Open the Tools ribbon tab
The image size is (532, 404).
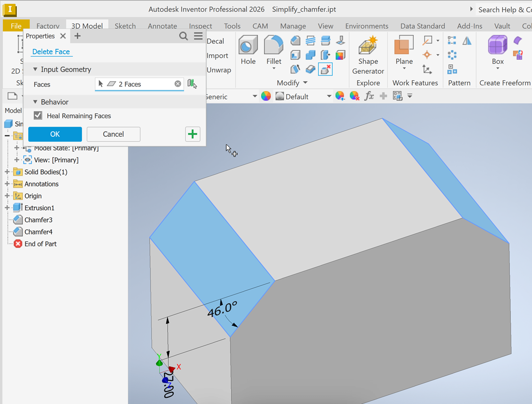click(232, 26)
